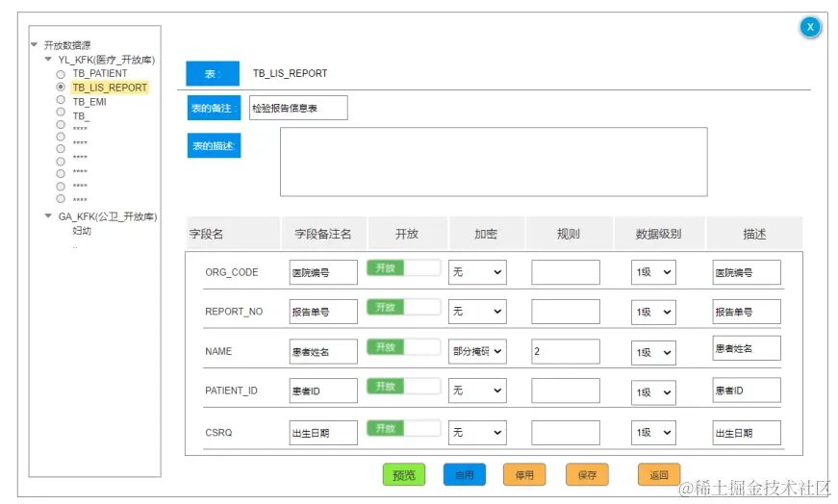Click the 表的描述 text area
Image resolution: width=838 pixels, height=504 pixels.
click(x=494, y=162)
